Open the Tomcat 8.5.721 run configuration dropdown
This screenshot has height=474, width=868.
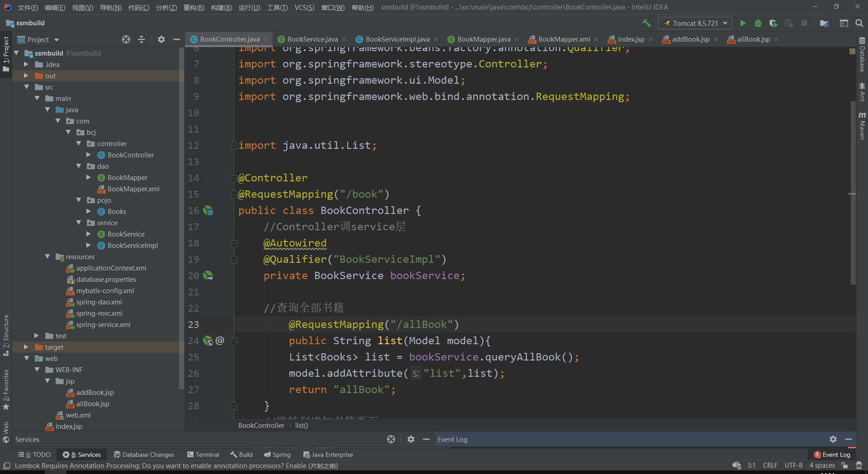point(695,23)
